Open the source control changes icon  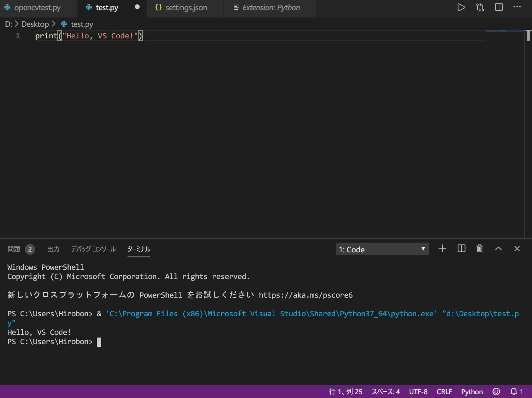point(480,7)
